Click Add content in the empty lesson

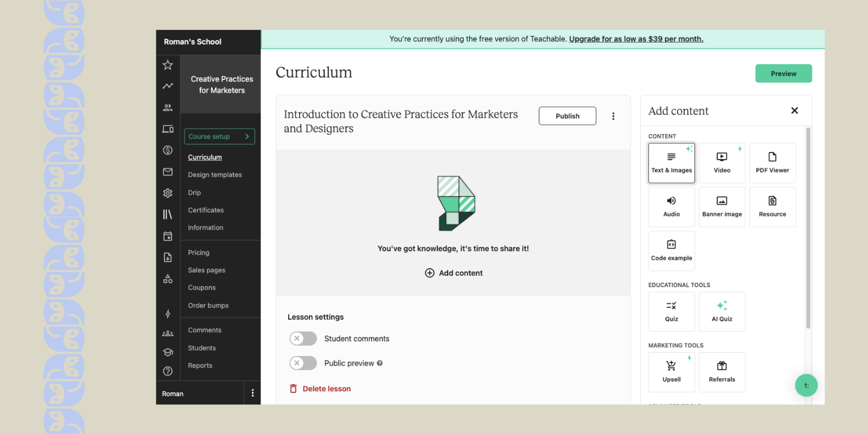(453, 273)
